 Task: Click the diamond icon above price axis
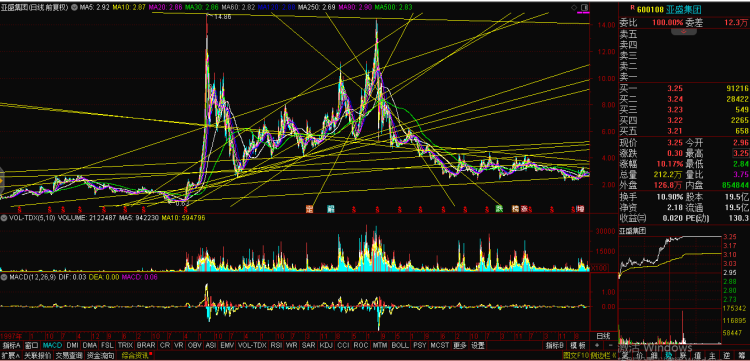coord(574,8)
